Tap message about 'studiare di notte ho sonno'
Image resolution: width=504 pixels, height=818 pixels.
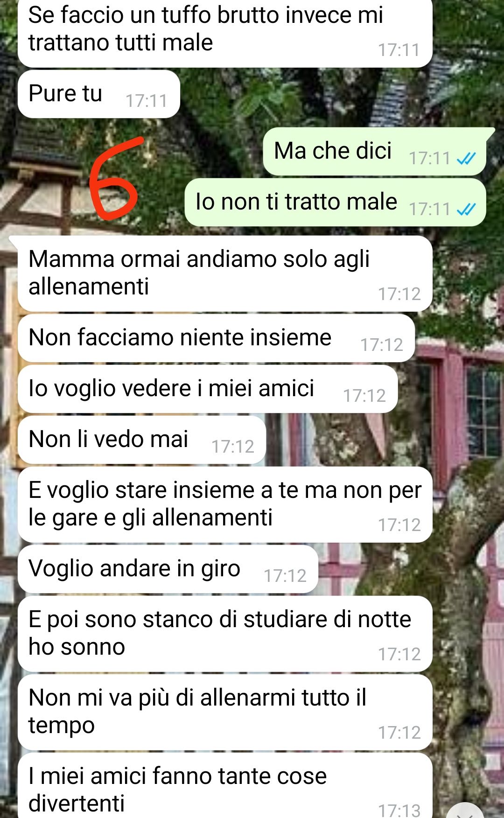pyautogui.click(x=225, y=634)
